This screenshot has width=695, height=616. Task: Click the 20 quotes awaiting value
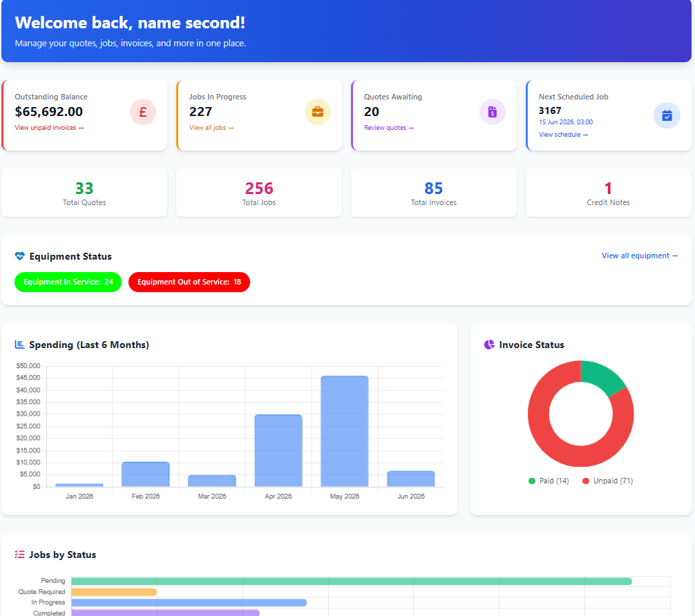coord(372,112)
